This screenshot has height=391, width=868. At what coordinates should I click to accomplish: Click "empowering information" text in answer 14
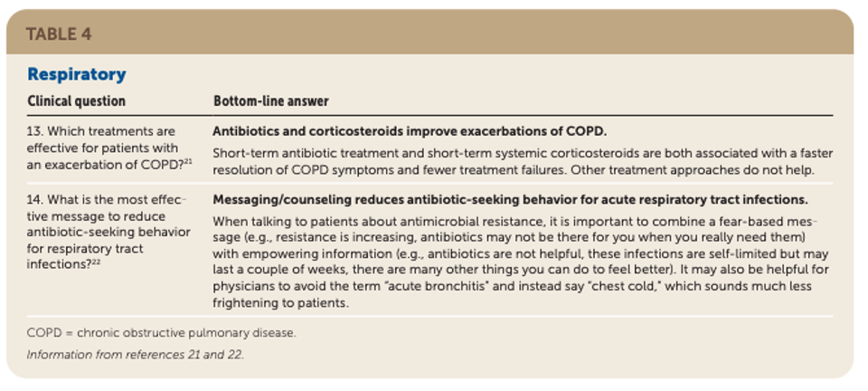[327, 254]
